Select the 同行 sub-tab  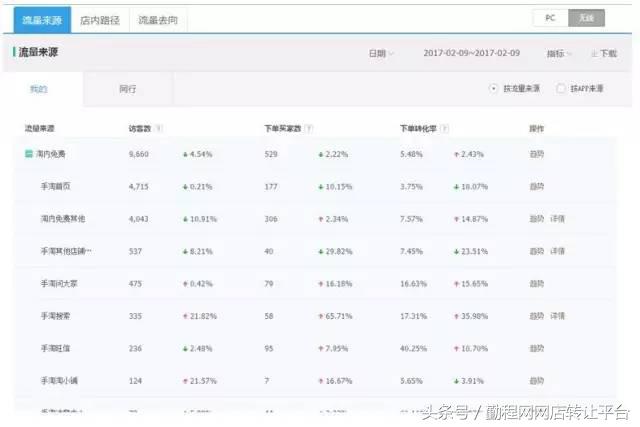(x=128, y=89)
